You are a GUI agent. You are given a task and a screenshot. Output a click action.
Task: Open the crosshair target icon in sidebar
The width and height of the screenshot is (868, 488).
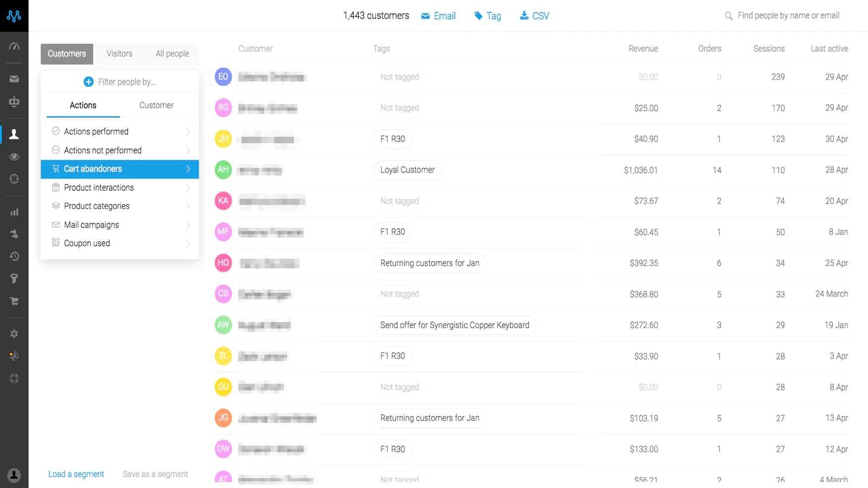[x=14, y=179]
